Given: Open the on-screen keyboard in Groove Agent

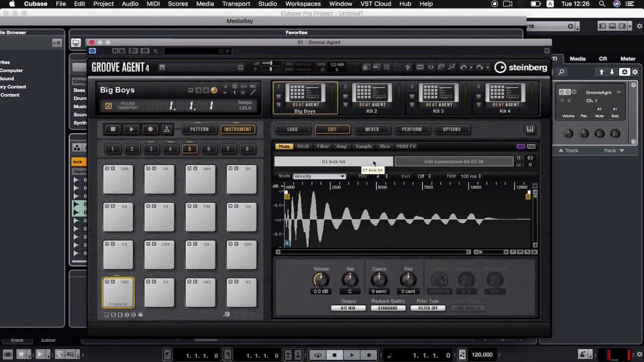Looking at the screenshot, I should click(x=530, y=129).
